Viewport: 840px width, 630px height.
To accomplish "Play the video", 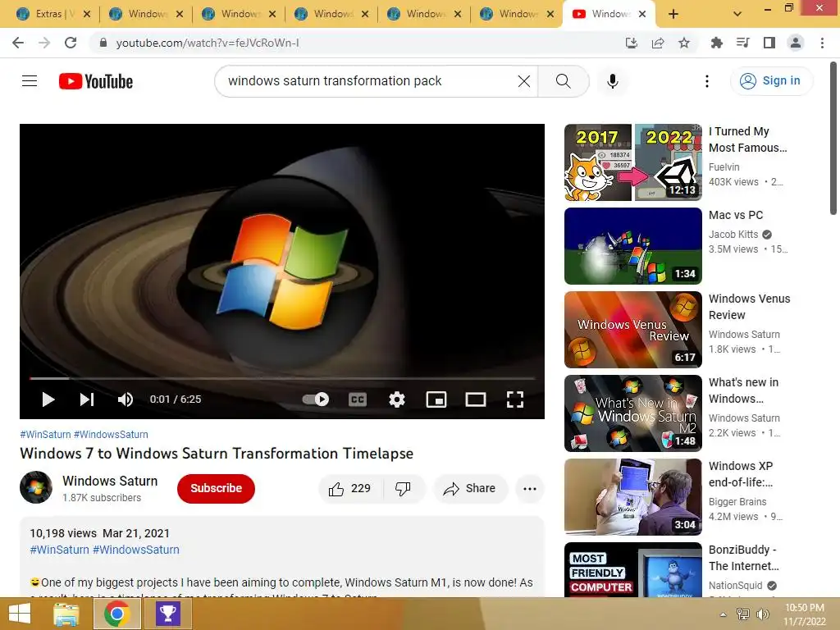I will [48, 399].
